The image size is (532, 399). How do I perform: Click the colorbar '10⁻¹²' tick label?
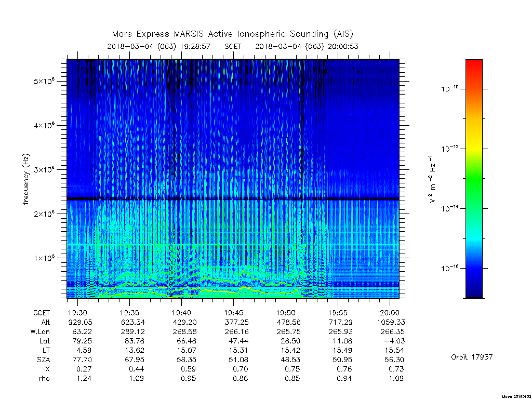[449, 149]
